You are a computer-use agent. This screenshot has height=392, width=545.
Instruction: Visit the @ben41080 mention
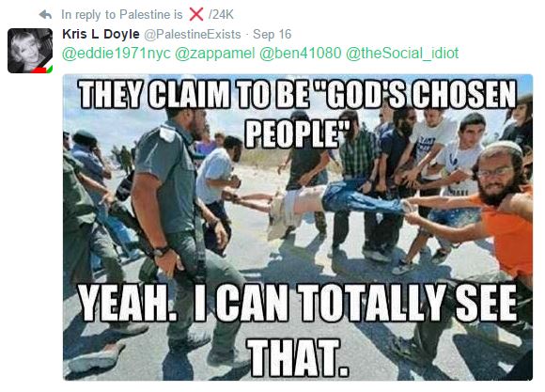(301, 54)
